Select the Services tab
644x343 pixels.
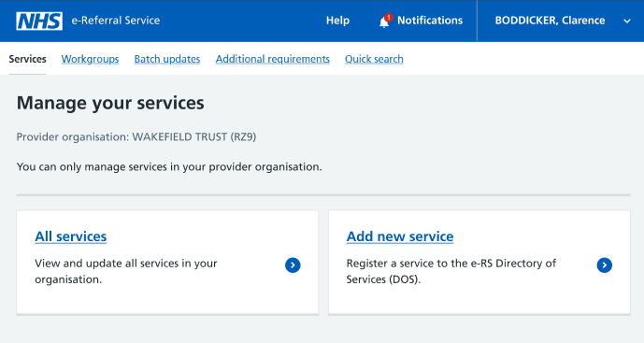point(27,59)
